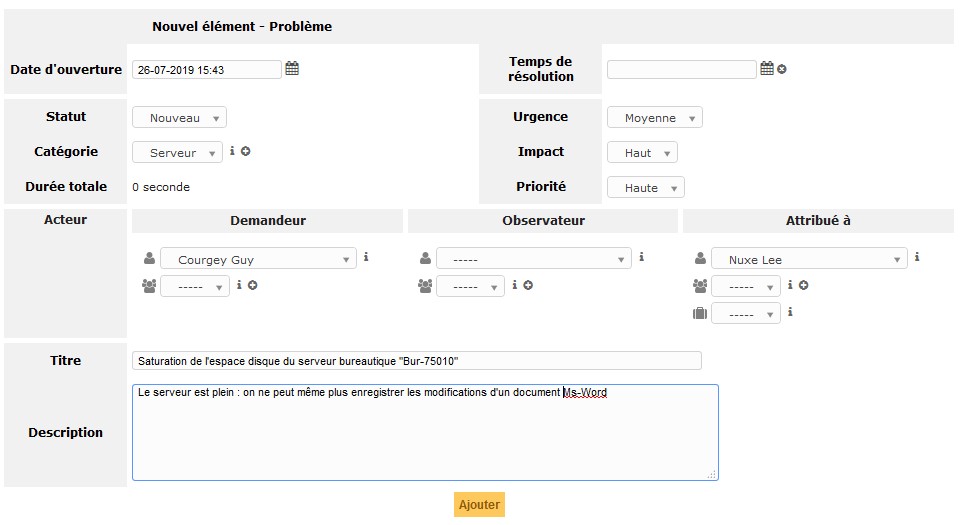Click the Titre input field
Image resolution: width=963 pixels, height=525 pixels.
point(416,361)
